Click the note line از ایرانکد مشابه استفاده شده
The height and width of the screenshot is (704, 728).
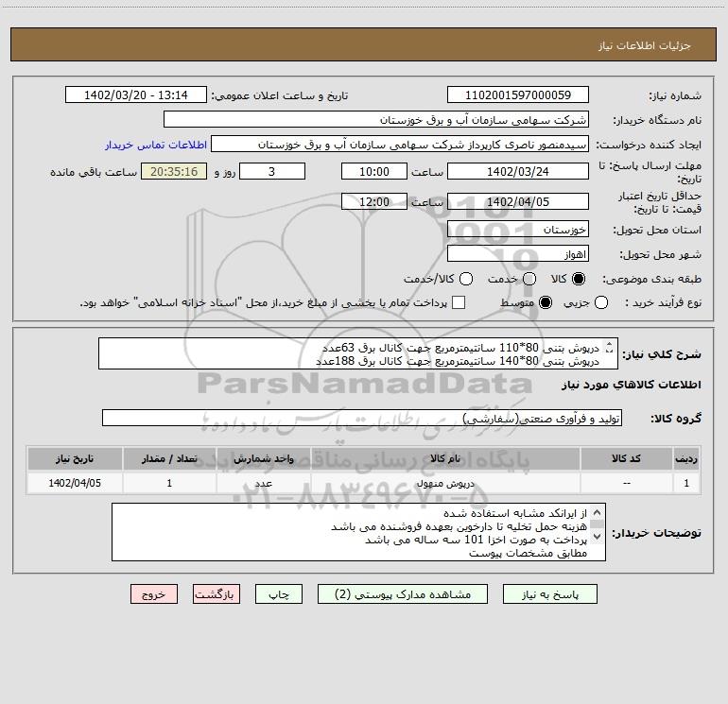[515, 513]
